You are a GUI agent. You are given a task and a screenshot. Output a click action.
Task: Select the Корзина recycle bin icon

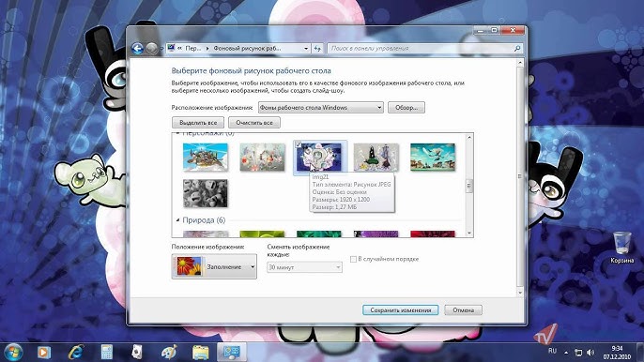coord(621,248)
